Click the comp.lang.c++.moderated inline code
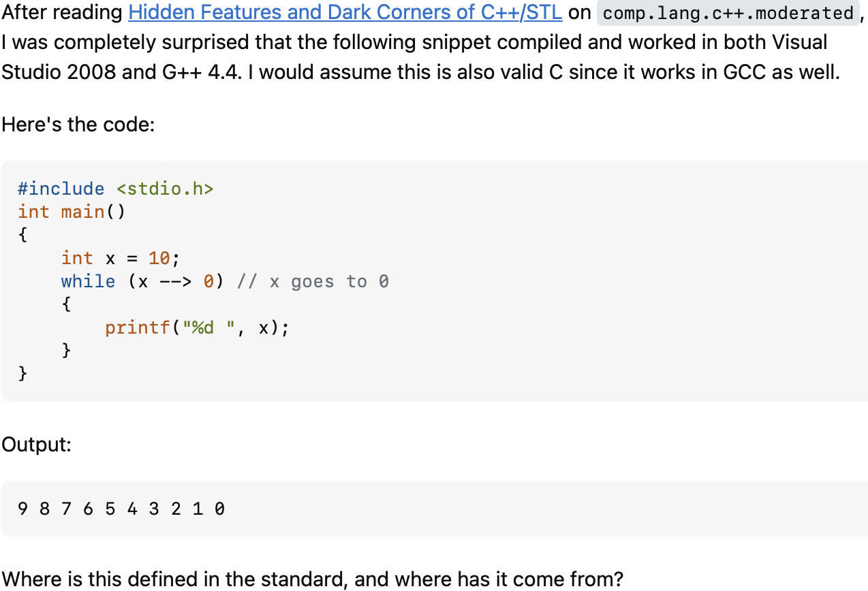Image resolution: width=868 pixels, height=591 pixels. click(x=728, y=13)
